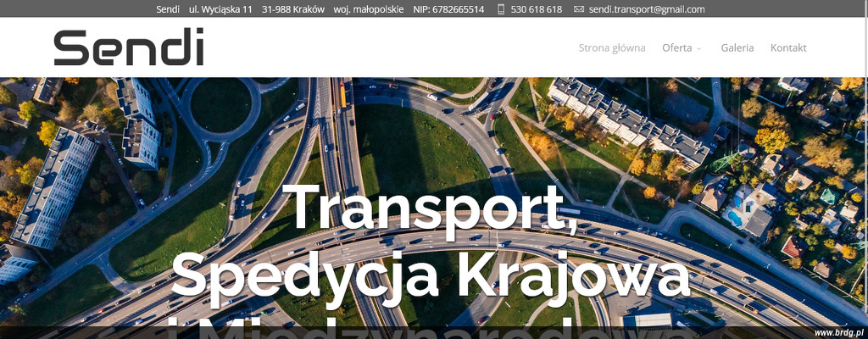Click the roundabout in the aerial photo
Image resolution: width=868 pixels, height=339 pixels.
tap(220, 106)
